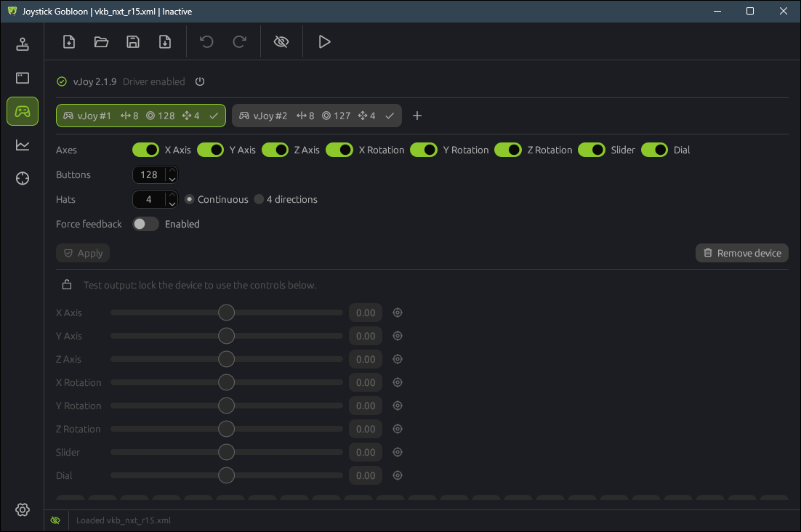Switch to vJoy #2 device tab

pyautogui.click(x=317, y=116)
